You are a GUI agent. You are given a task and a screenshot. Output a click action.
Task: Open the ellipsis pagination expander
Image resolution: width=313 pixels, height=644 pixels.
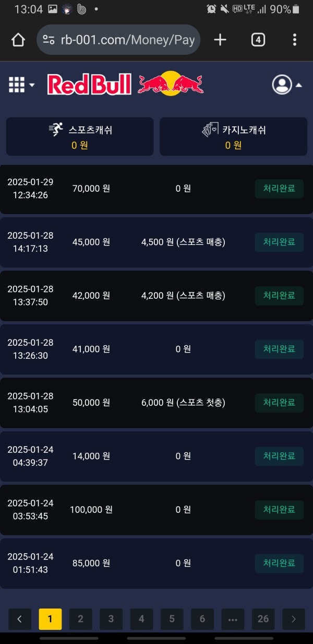(233, 618)
